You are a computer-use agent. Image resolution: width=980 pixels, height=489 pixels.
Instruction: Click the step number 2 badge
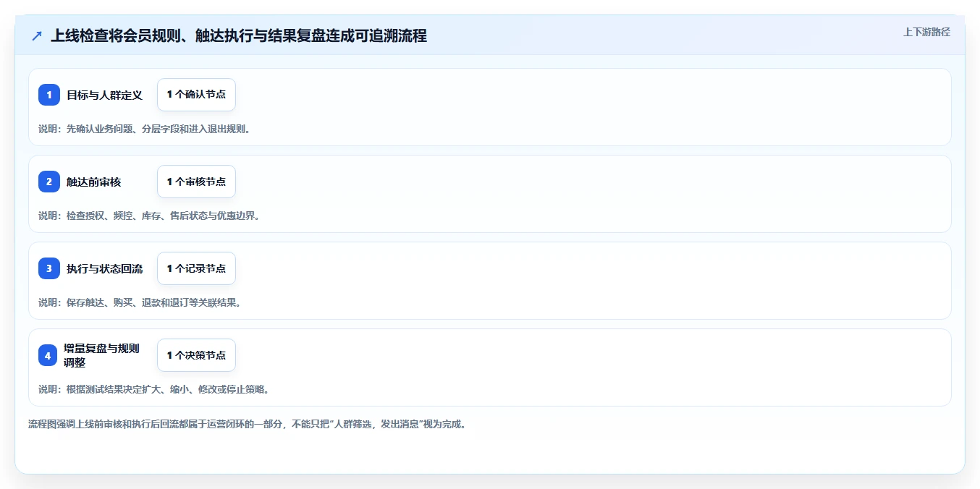pos(49,182)
